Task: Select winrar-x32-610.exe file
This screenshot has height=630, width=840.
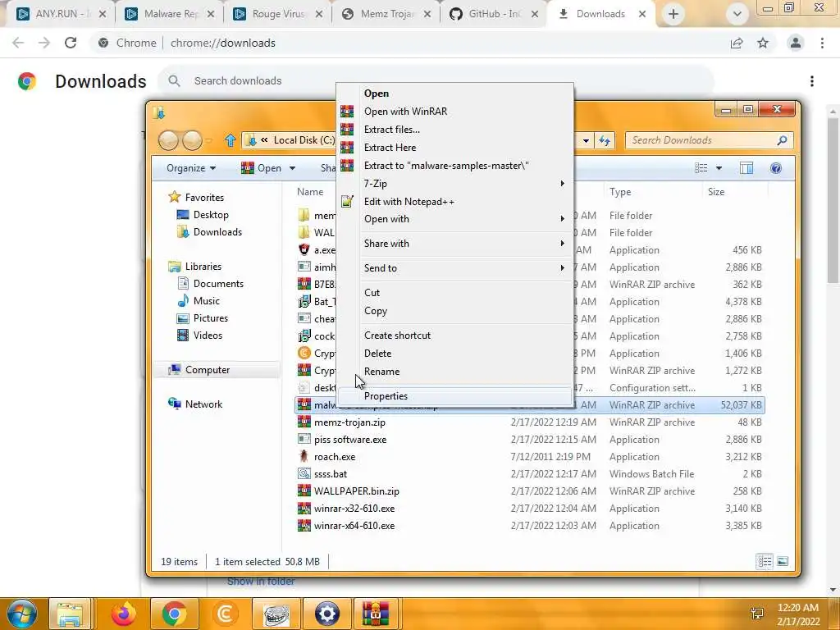Action: (x=354, y=509)
